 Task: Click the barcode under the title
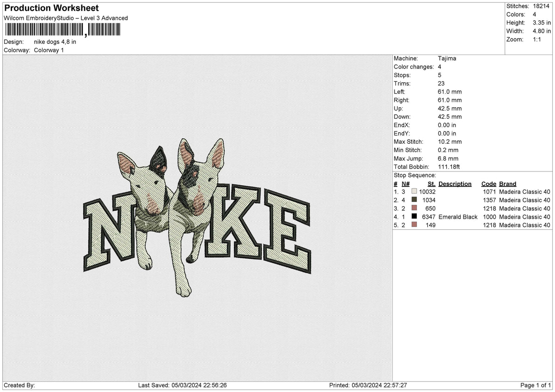63,30
